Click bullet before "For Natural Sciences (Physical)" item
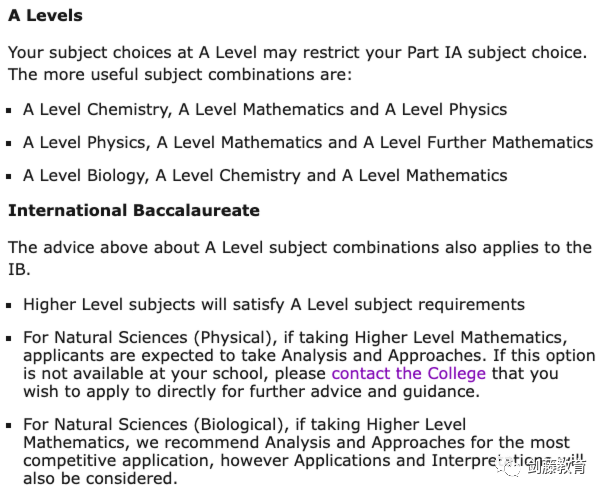This screenshot has height=494, width=606. 11,339
